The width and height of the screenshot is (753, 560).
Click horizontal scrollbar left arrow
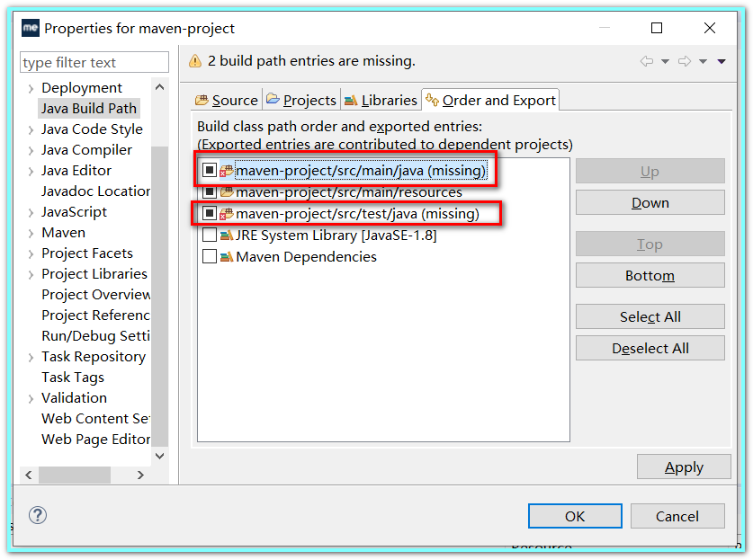pos(29,476)
